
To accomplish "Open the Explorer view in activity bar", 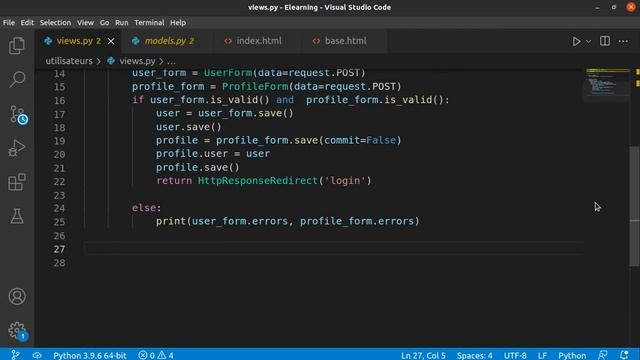I will tap(17, 46).
